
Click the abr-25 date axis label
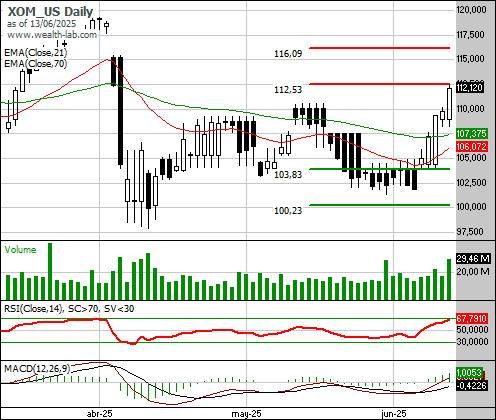coord(99,414)
